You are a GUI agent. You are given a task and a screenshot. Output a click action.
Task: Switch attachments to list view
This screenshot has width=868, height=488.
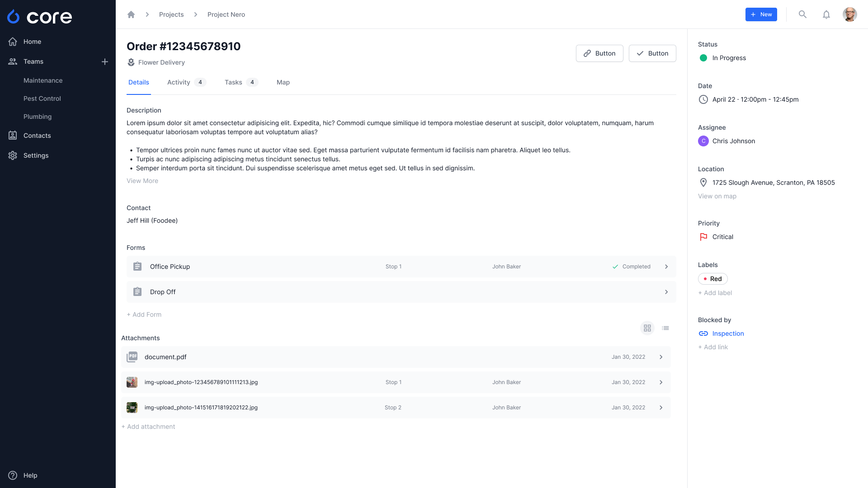point(665,328)
